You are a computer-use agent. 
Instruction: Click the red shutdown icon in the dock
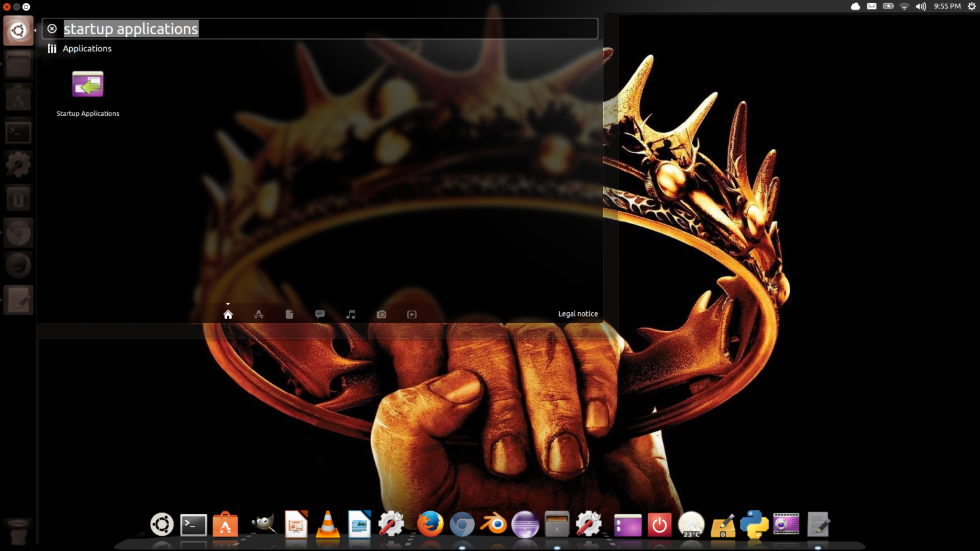point(660,525)
